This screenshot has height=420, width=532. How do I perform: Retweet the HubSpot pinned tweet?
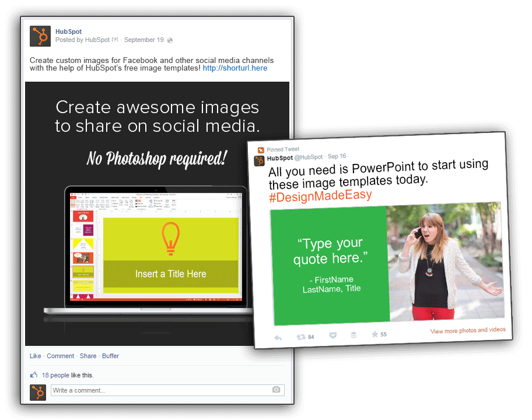click(301, 337)
